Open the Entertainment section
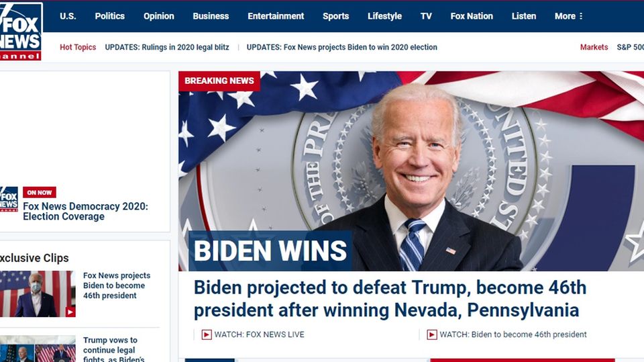The image size is (644, 362). [276, 16]
